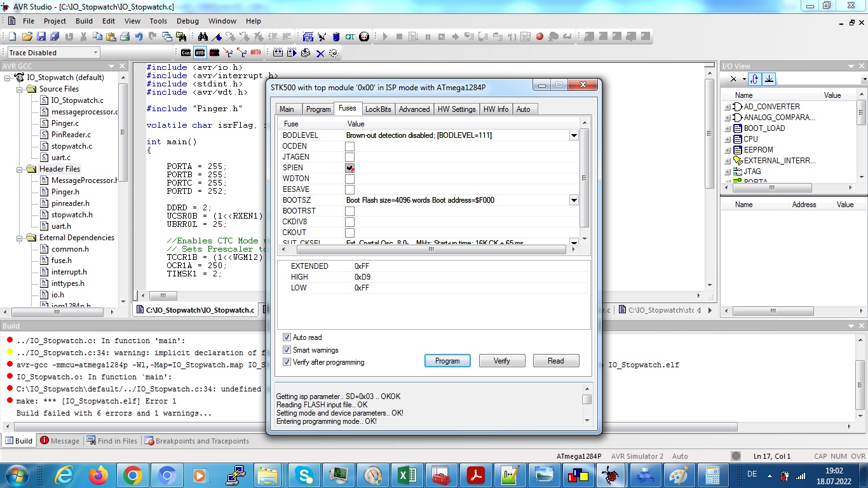The height and width of the screenshot is (488, 868).
Task: Open the Project menu
Action: pyautogui.click(x=55, y=21)
